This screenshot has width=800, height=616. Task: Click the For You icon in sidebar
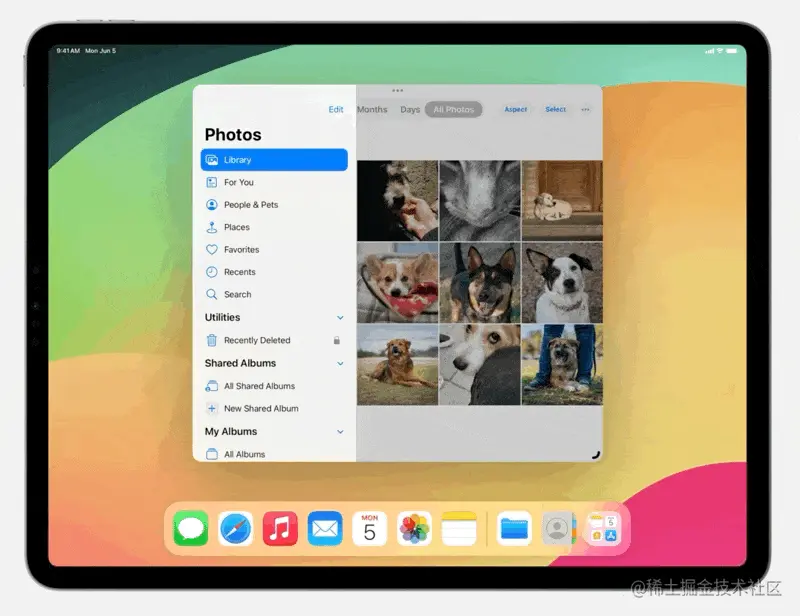tap(211, 182)
